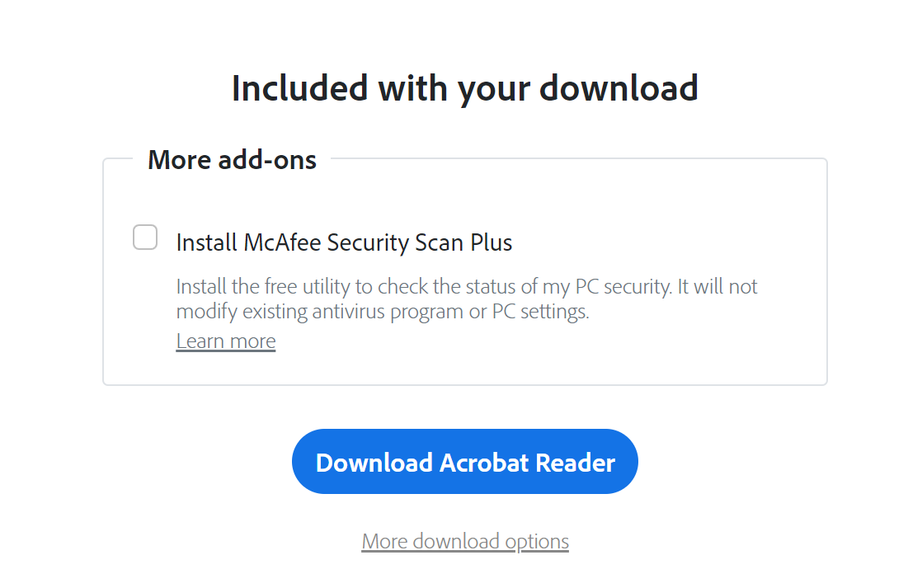The height and width of the screenshot is (588, 908).
Task: Click the Install McAfee Security Scan Plus label
Action: click(x=344, y=242)
